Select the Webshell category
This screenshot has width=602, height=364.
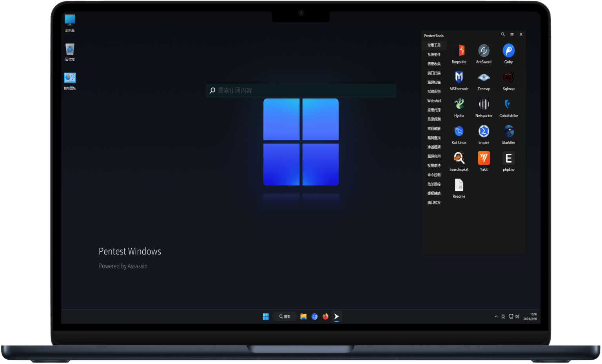pyautogui.click(x=434, y=101)
